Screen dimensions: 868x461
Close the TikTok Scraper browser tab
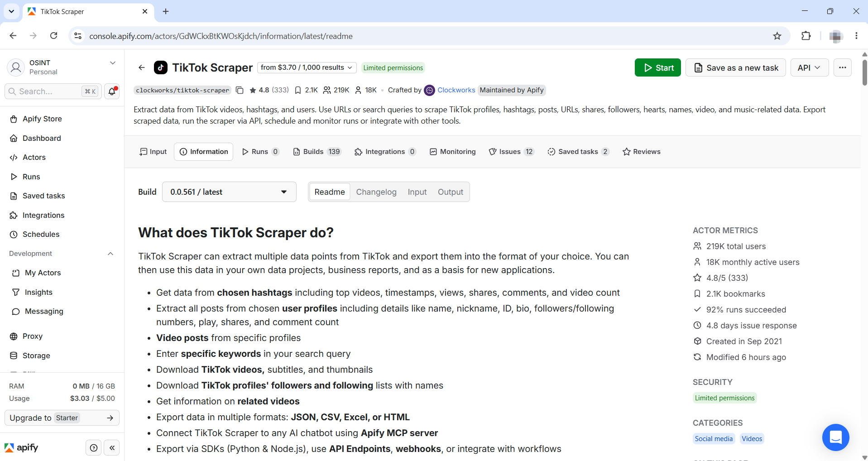[145, 11]
